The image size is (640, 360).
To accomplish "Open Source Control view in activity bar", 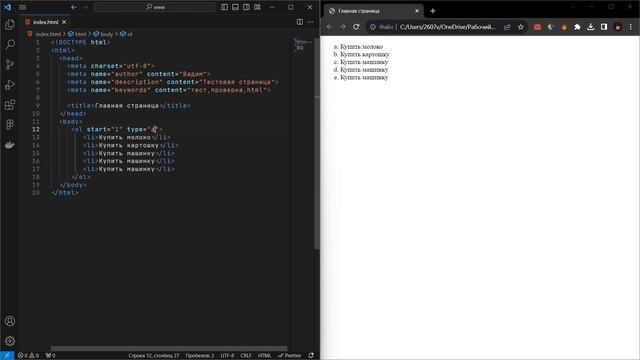I will point(10,64).
